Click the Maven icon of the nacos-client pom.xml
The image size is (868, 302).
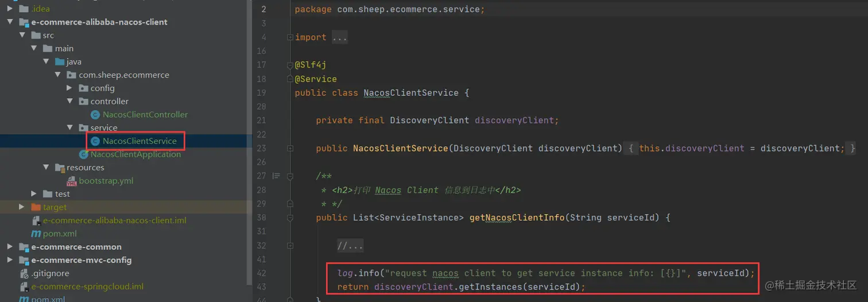pos(36,234)
